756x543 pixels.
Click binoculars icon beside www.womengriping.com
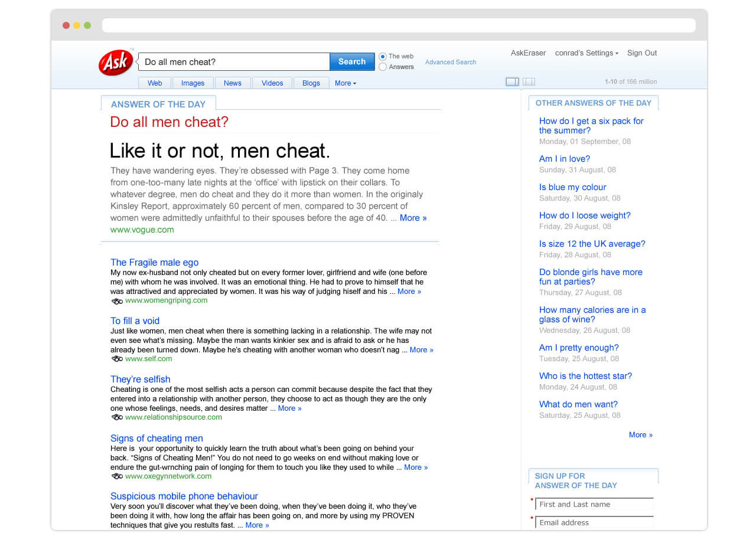click(x=117, y=301)
